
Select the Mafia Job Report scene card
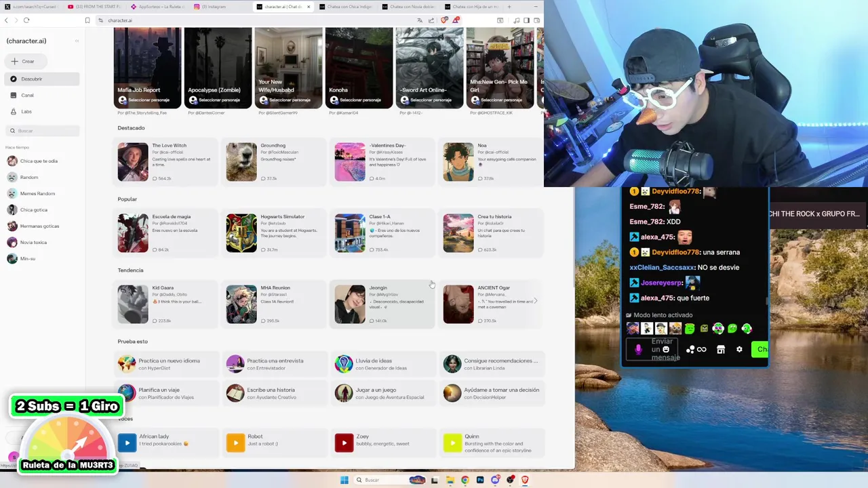coord(147,68)
